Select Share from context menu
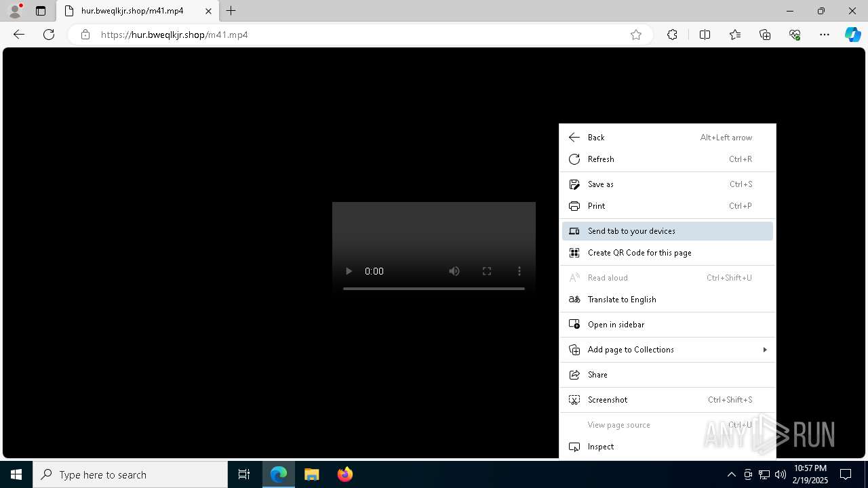This screenshot has height=488, width=868. 667,375
